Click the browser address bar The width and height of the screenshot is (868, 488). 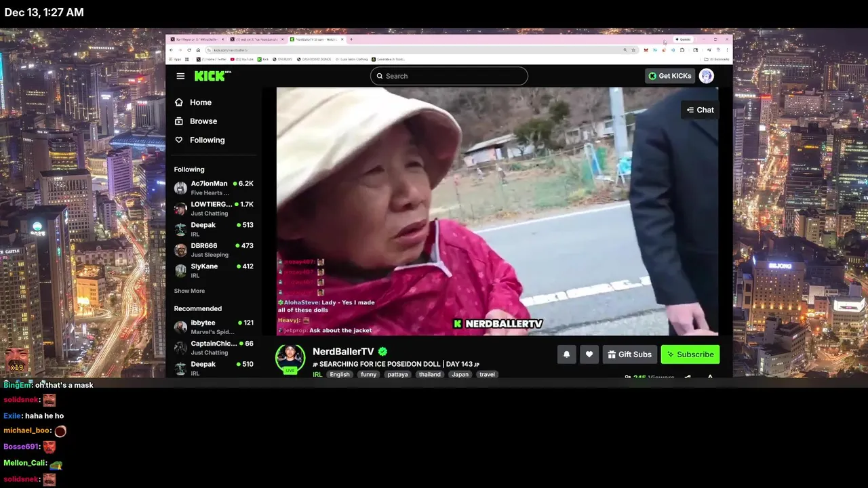coord(420,50)
